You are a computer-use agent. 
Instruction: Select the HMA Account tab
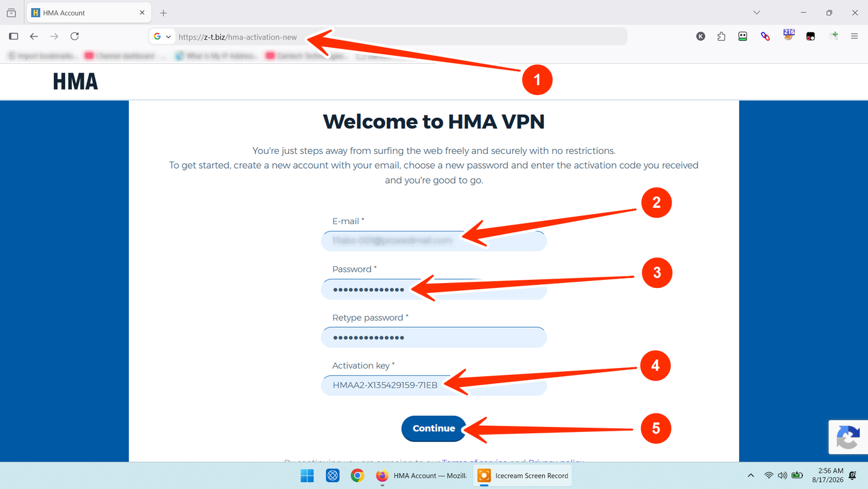(89, 12)
